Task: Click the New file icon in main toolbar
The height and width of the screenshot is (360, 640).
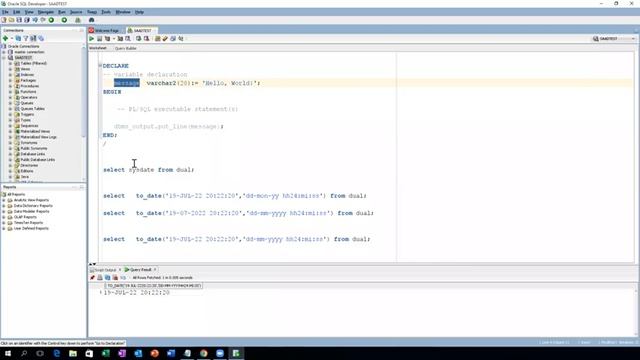Action: 4,20
